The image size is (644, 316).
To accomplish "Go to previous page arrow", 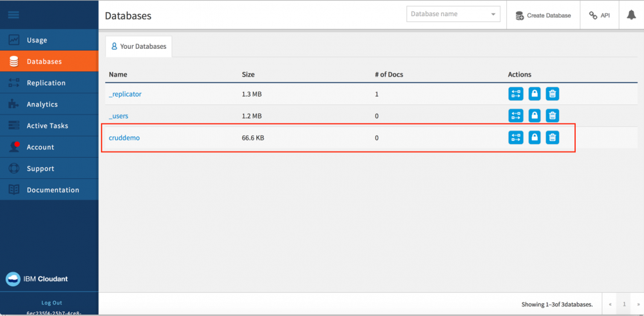I will [611, 304].
